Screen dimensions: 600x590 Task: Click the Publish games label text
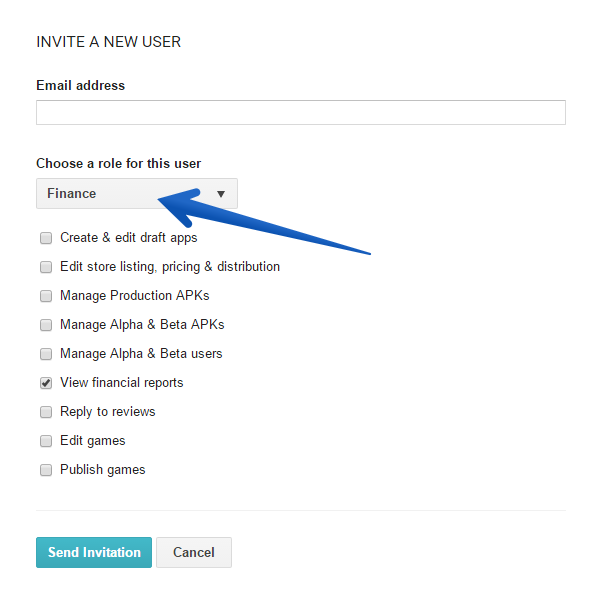coord(103,470)
